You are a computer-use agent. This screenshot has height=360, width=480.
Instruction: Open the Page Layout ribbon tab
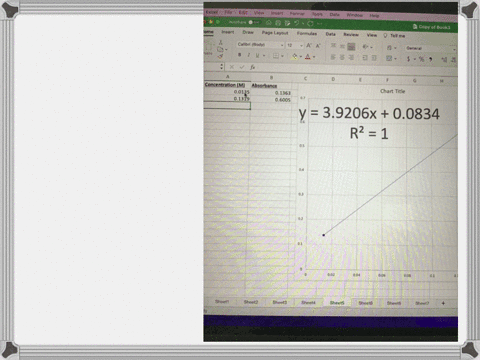click(275, 33)
